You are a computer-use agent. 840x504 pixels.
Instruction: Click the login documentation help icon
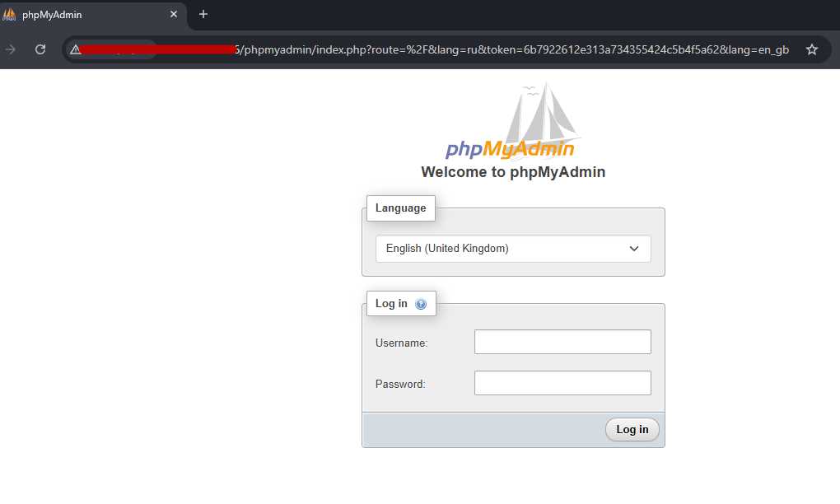click(x=421, y=304)
